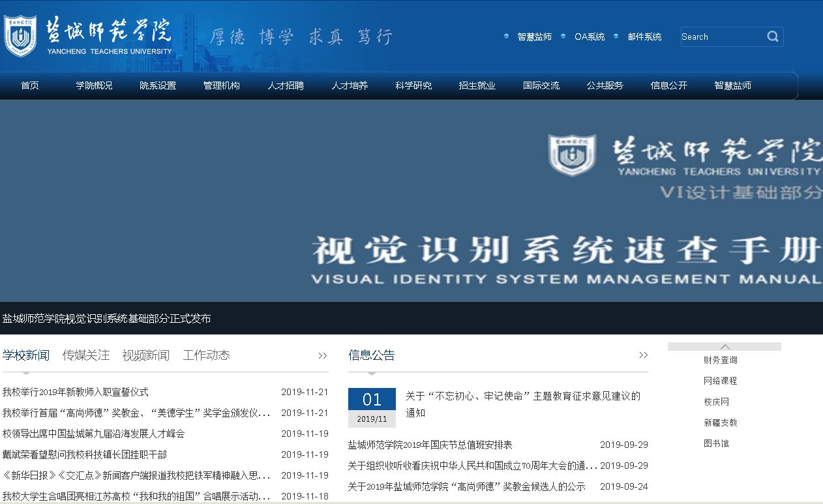Viewport: 823px width, 504px height.
Task: Switch to the 传媒关注 tab
Action: point(86,355)
